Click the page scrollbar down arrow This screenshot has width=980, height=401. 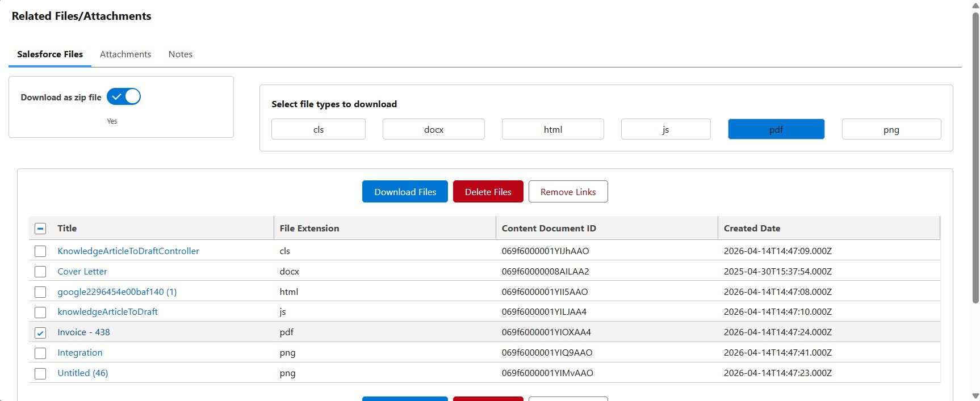click(x=975, y=396)
